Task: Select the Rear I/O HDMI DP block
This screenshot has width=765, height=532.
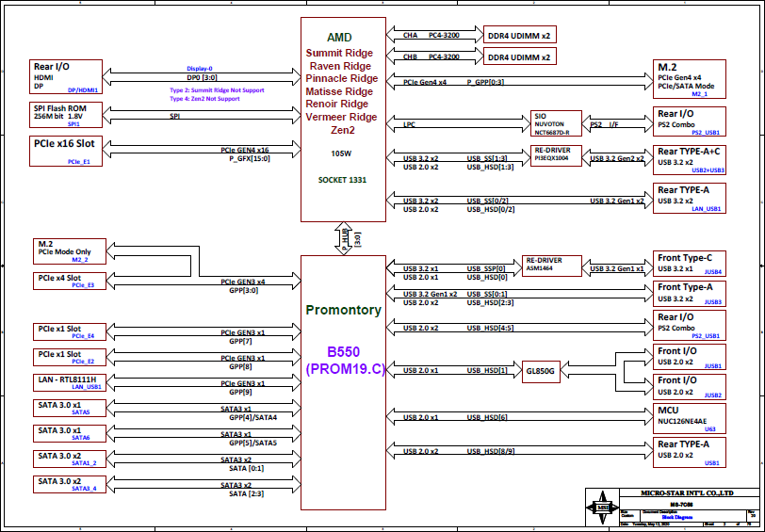Action: 66,76
